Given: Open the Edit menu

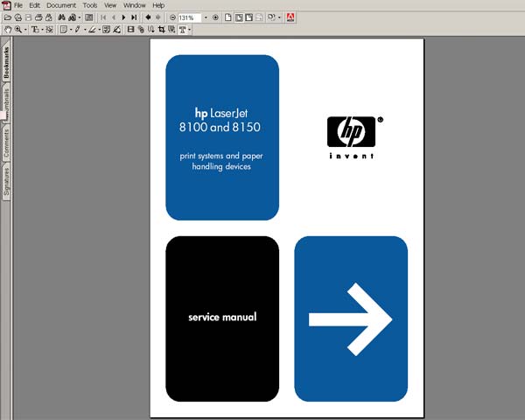Looking at the screenshot, I should click(x=34, y=5).
